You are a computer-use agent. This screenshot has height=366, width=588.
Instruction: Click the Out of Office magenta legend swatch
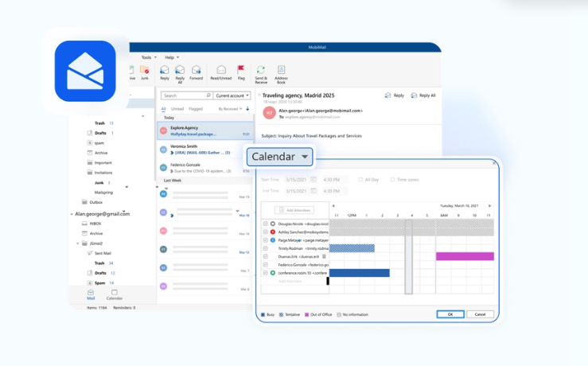click(307, 314)
